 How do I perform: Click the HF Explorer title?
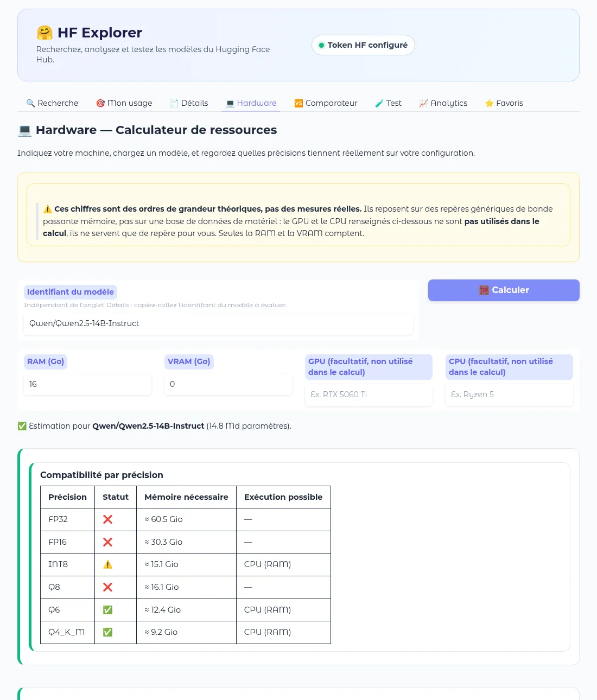click(100, 33)
